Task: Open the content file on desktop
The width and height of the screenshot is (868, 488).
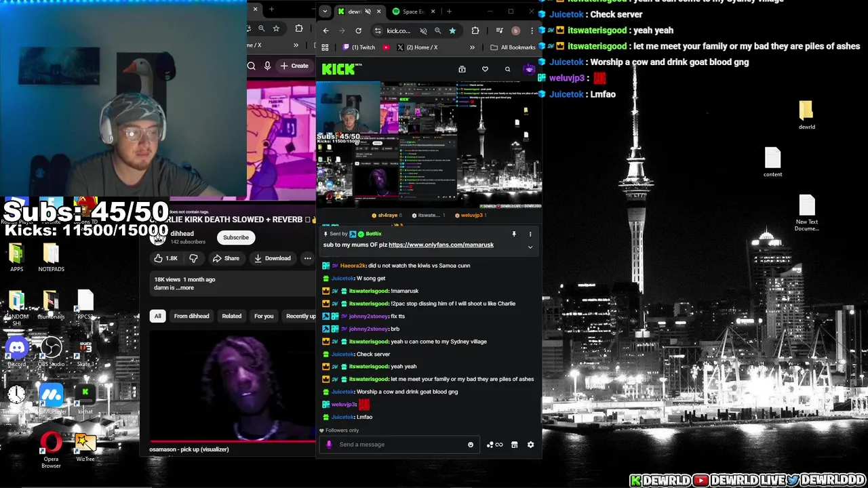Action: (x=773, y=163)
